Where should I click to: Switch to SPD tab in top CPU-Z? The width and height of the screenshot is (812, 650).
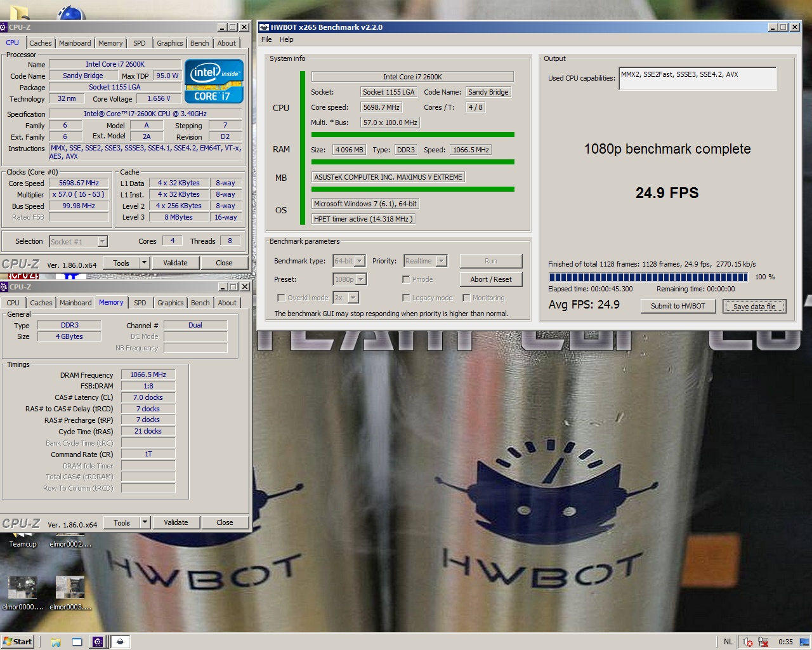(x=140, y=43)
